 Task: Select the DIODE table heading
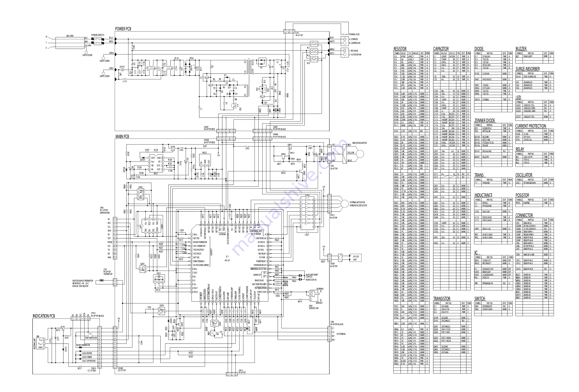point(479,49)
